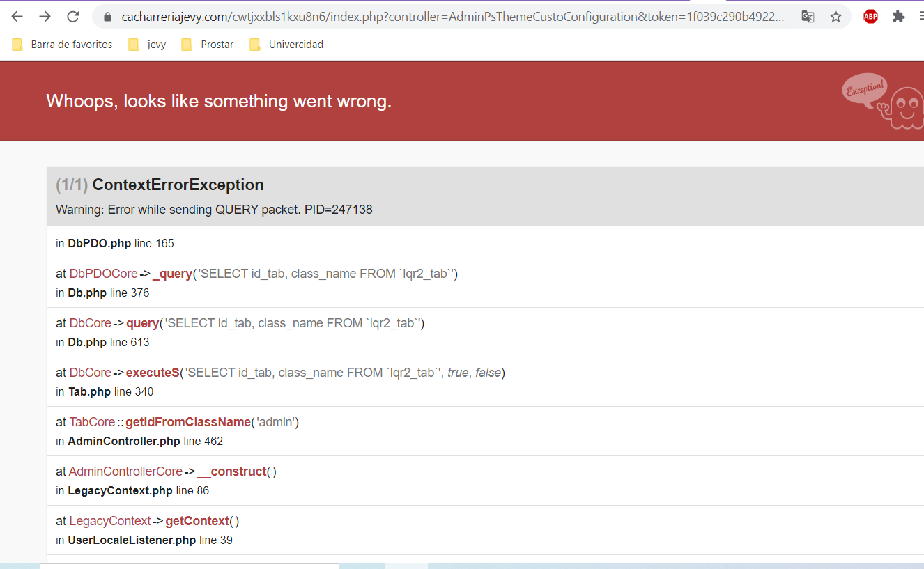
Task: Go forward to the next page
Action: click(x=45, y=17)
